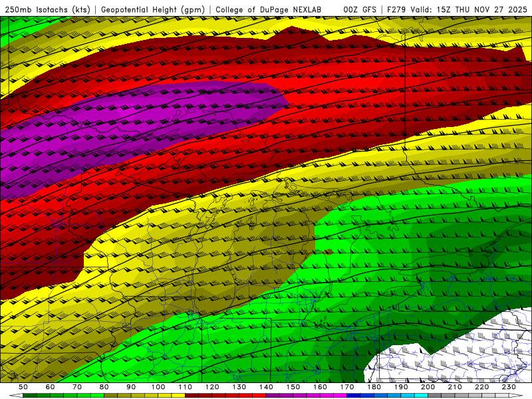Screen dimensions: 532x399
Task: Click the darkest green swatch at the color bar's start
Action: (x=30, y=396)
